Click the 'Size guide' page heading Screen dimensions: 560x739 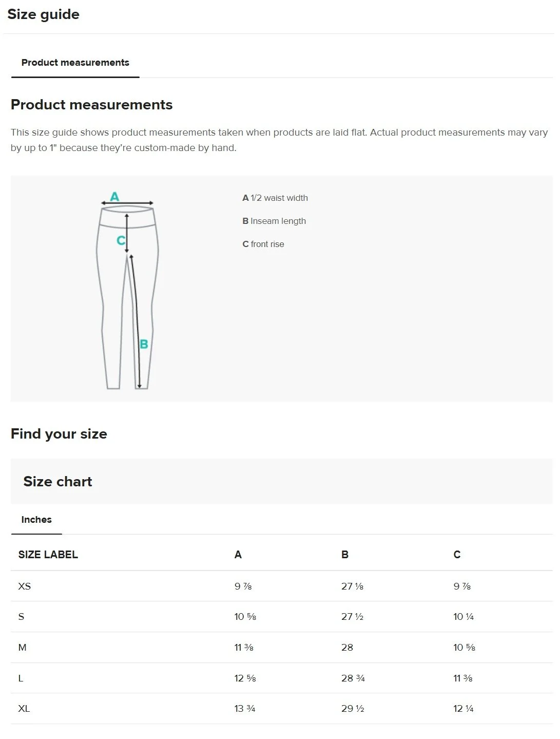[44, 14]
